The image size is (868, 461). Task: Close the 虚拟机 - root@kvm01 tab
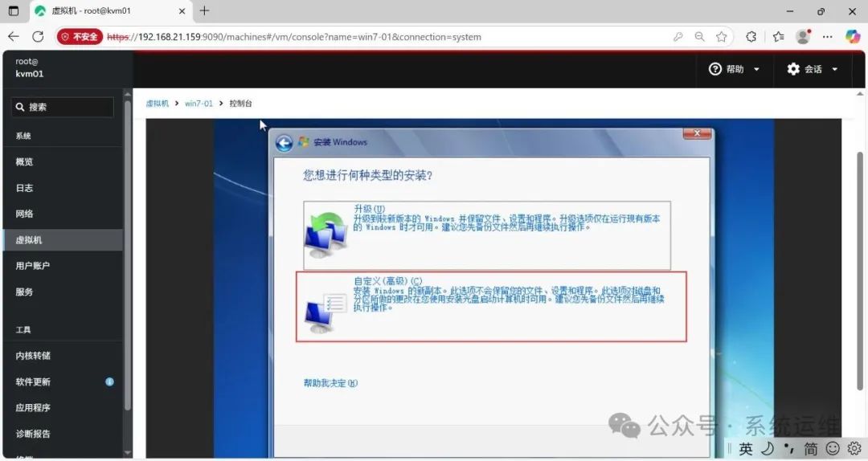point(182,11)
